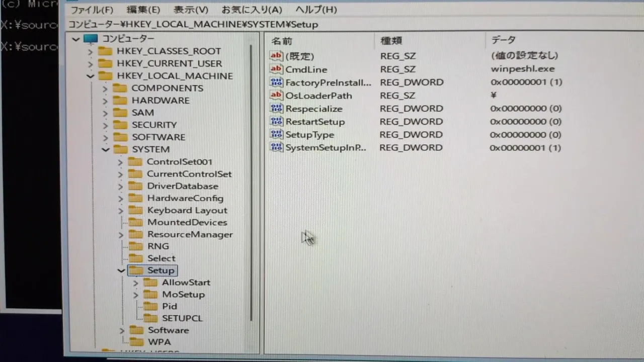
Task: Open the 編集(E) menu
Action: (x=143, y=10)
